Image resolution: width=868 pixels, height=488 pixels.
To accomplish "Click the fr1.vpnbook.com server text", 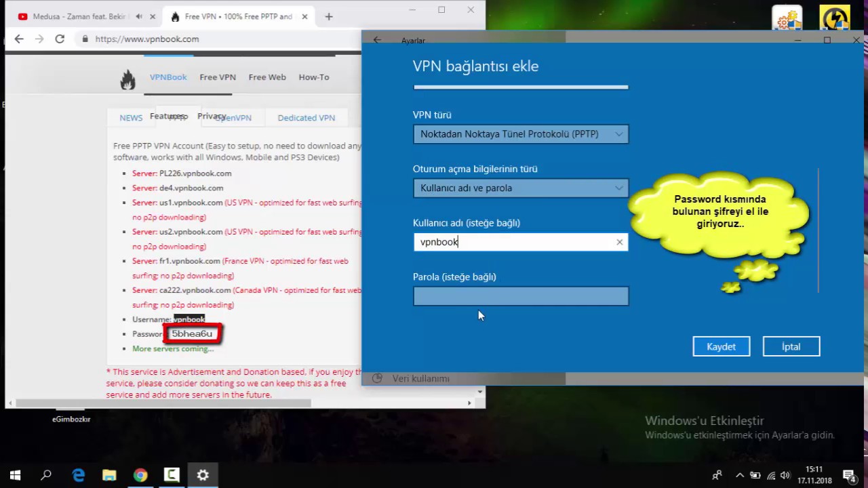I will click(190, 261).
